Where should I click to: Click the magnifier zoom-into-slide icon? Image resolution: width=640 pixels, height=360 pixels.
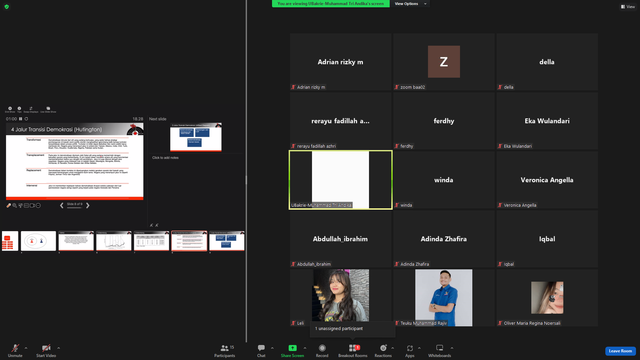coord(15,206)
